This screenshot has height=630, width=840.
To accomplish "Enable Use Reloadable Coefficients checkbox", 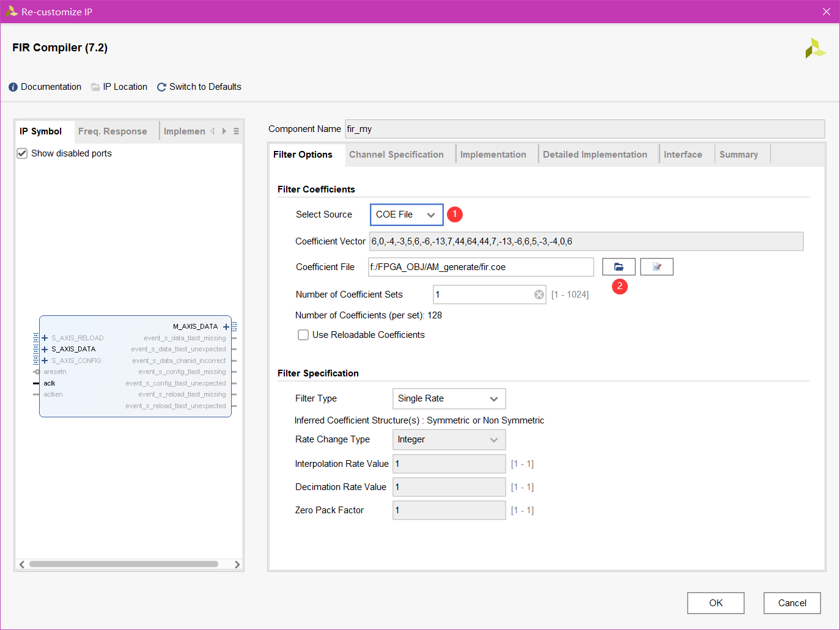I will coord(303,335).
